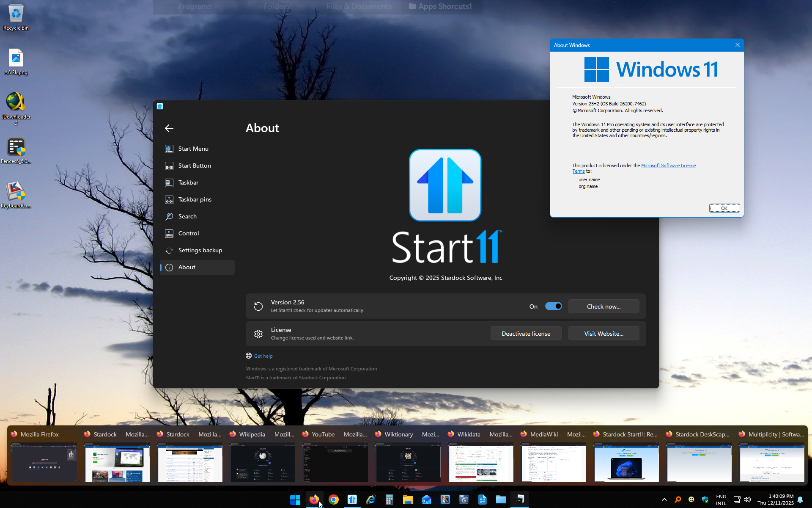Viewport: 812px width, 508px height.
Task: Switch to the YouTube Firefox preview thumbnail
Action: click(335, 462)
